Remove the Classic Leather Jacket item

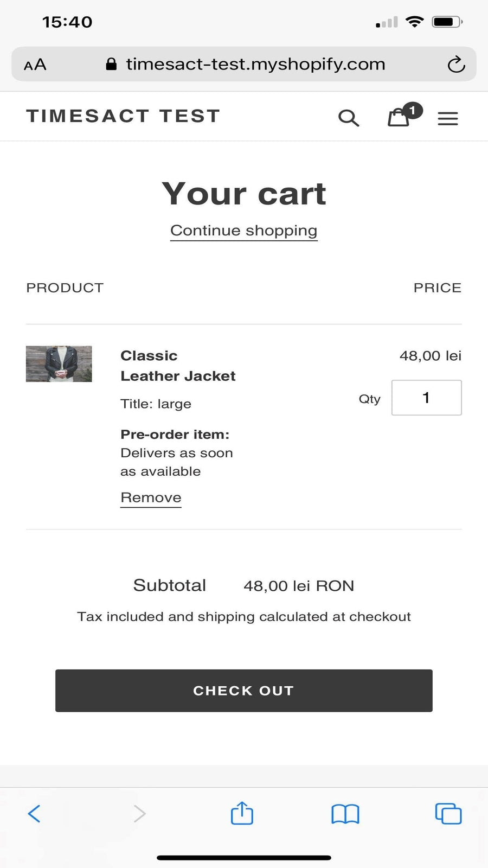click(x=151, y=497)
